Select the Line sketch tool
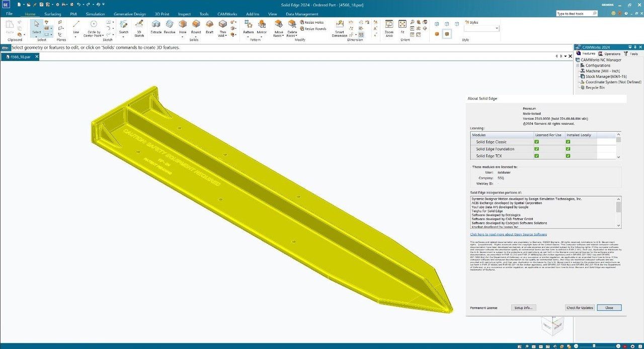Viewport: 644px width, 349px height. point(76,27)
